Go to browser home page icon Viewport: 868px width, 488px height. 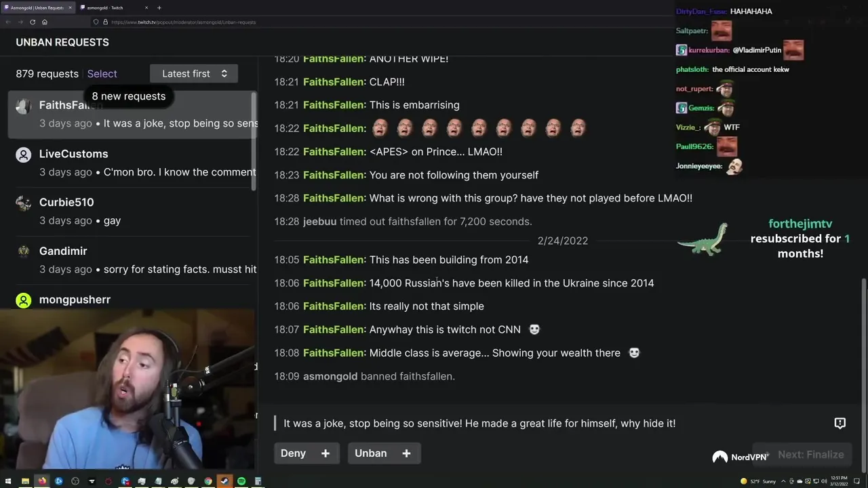point(45,22)
